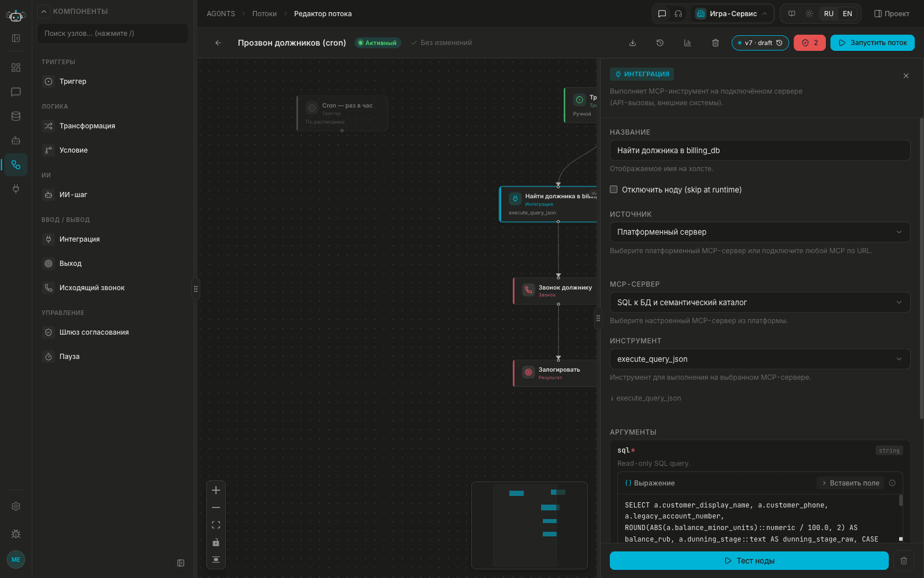Open flow statistics bar chart icon
924x578 pixels.
[688, 43]
